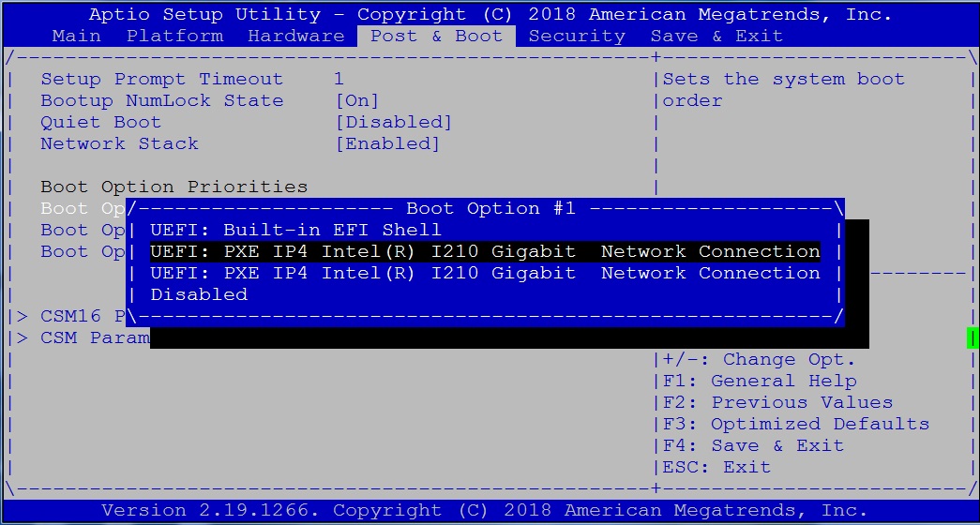Viewport: 980px width, 525px height.
Task: Change the NumLock [On] value
Action: [x=357, y=100]
